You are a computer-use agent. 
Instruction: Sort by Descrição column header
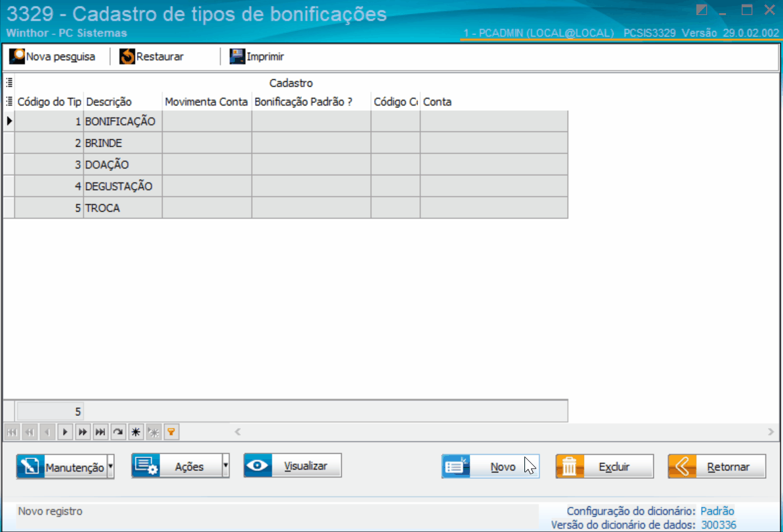(123, 102)
